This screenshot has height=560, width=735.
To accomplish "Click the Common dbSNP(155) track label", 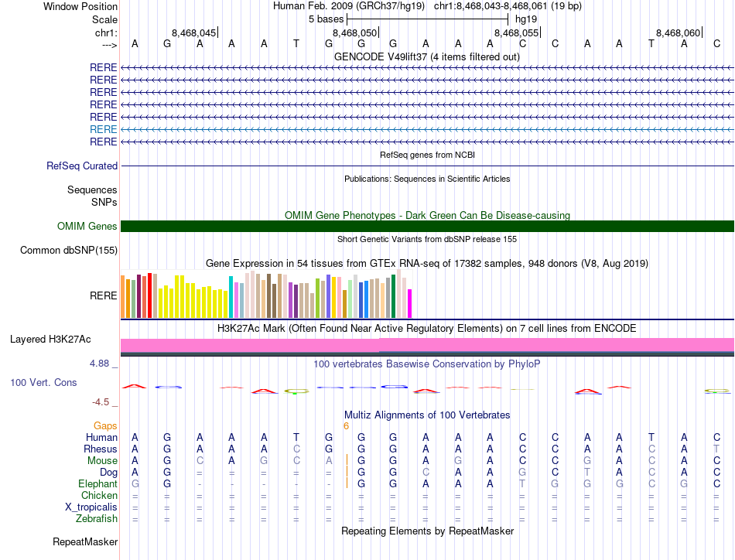I will click(x=69, y=251).
